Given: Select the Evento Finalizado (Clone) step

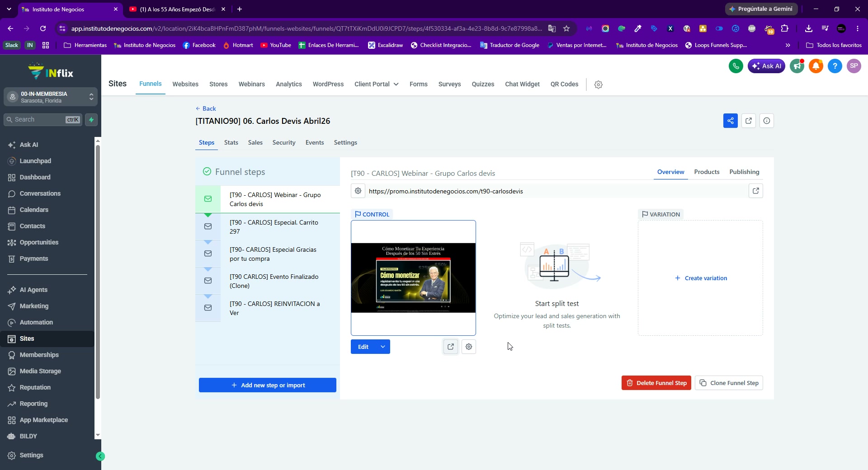Looking at the screenshot, I should pos(268,281).
